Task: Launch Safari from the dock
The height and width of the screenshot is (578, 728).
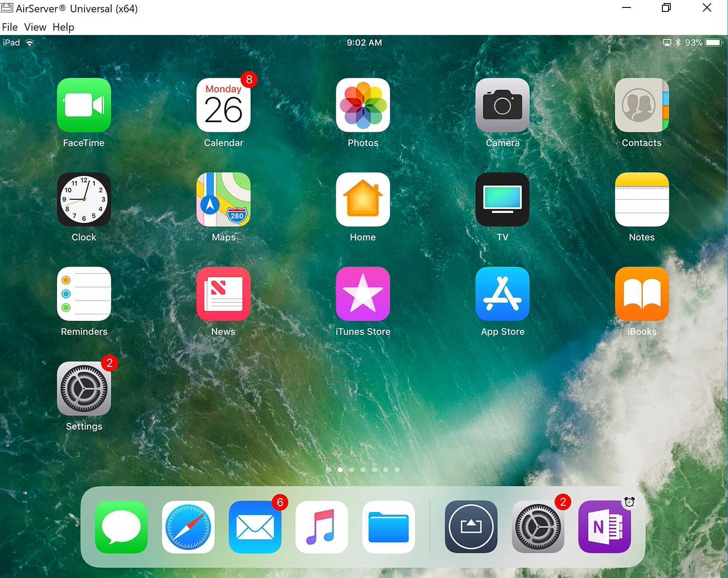Action: click(x=188, y=527)
